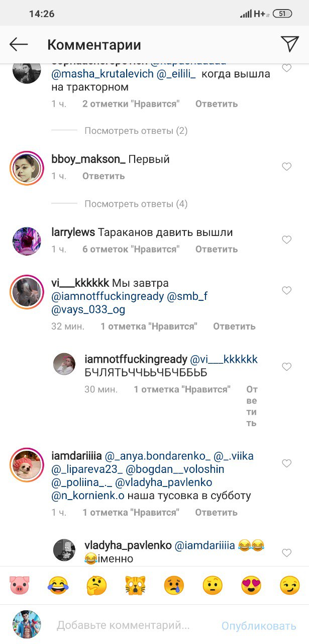This screenshot has width=309, height=644.
Task: Insert the thinking face emoji
Action: pyautogui.click(x=96, y=585)
